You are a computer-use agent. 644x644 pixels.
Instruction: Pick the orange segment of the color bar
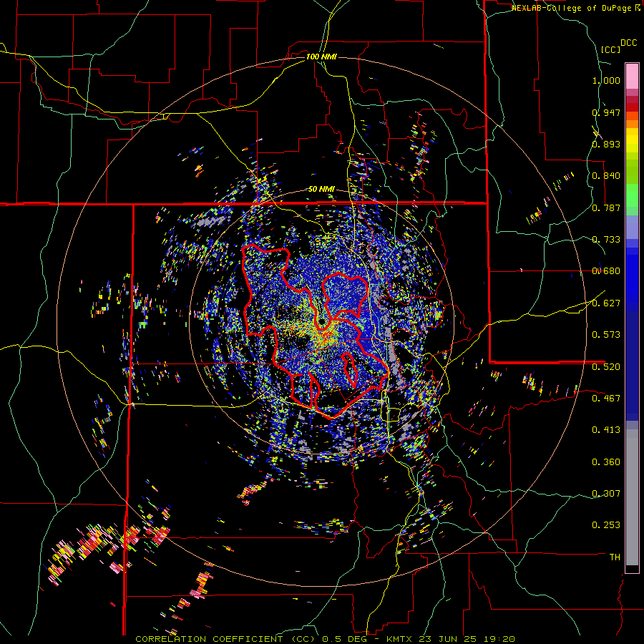[x=632, y=124]
